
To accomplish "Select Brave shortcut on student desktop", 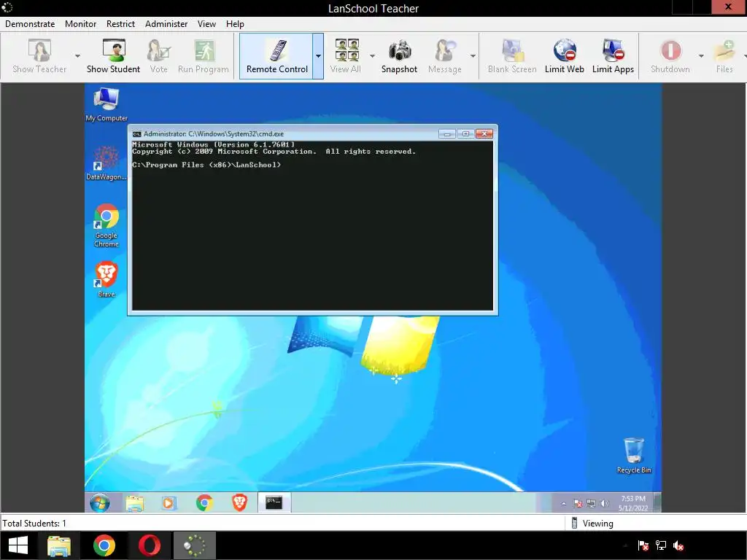I will click(x=107, y=279).
